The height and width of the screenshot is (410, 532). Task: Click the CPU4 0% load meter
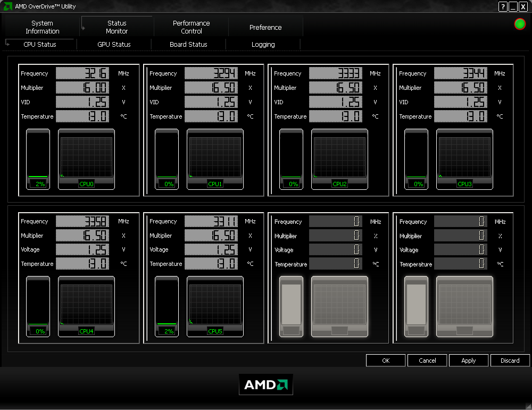(x=38, y=306)
